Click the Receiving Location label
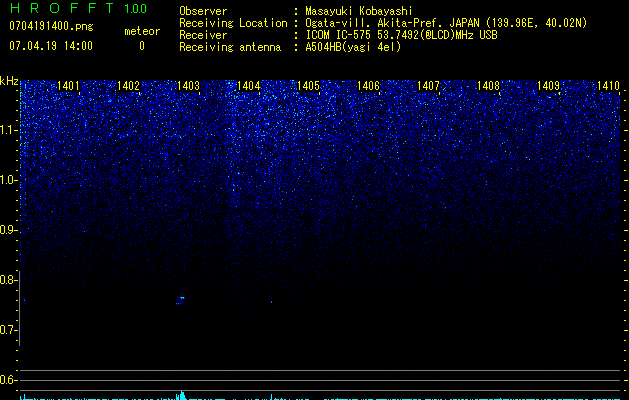The width and height of the screenshot is (629, 400). click(233, 23)
